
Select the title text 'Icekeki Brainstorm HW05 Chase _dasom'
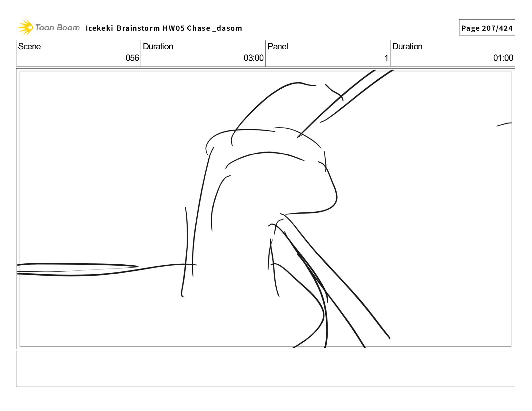coord(164,28)
